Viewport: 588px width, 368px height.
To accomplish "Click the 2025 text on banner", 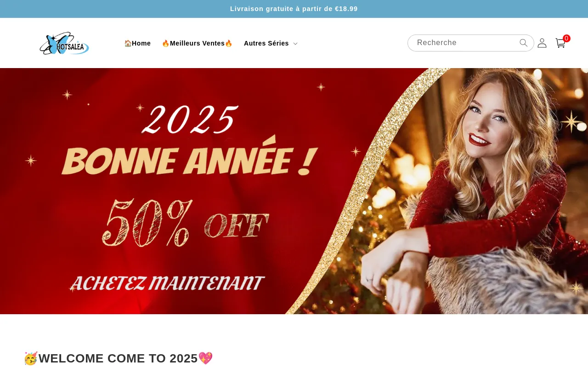I will click(189, 120).
